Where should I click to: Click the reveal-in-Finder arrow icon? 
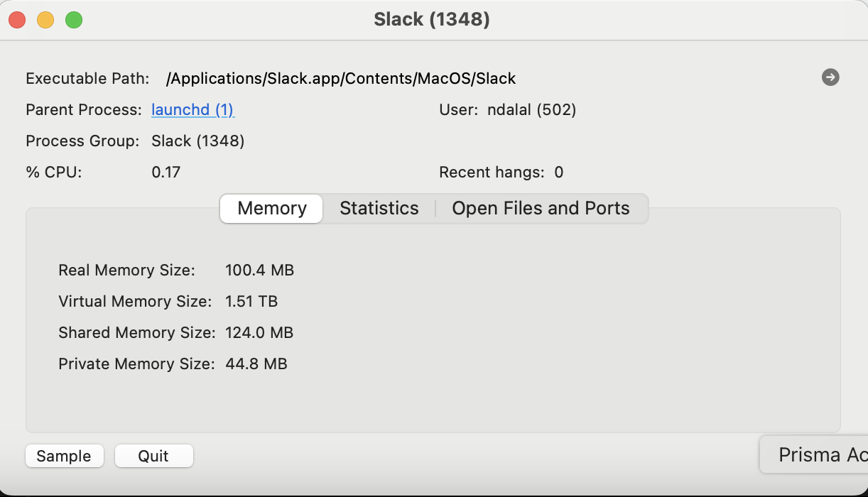(x=830, y=77)
